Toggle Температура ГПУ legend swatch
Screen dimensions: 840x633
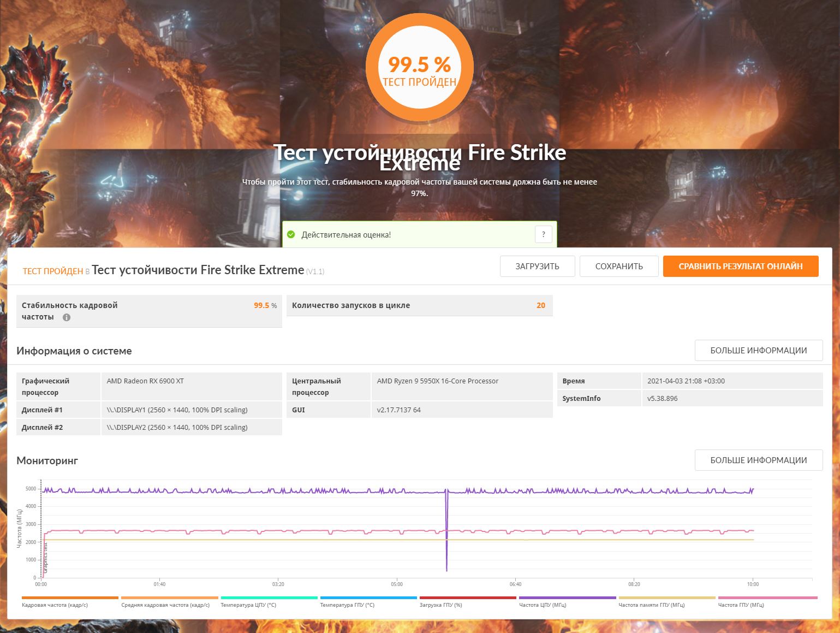point(368,598)
